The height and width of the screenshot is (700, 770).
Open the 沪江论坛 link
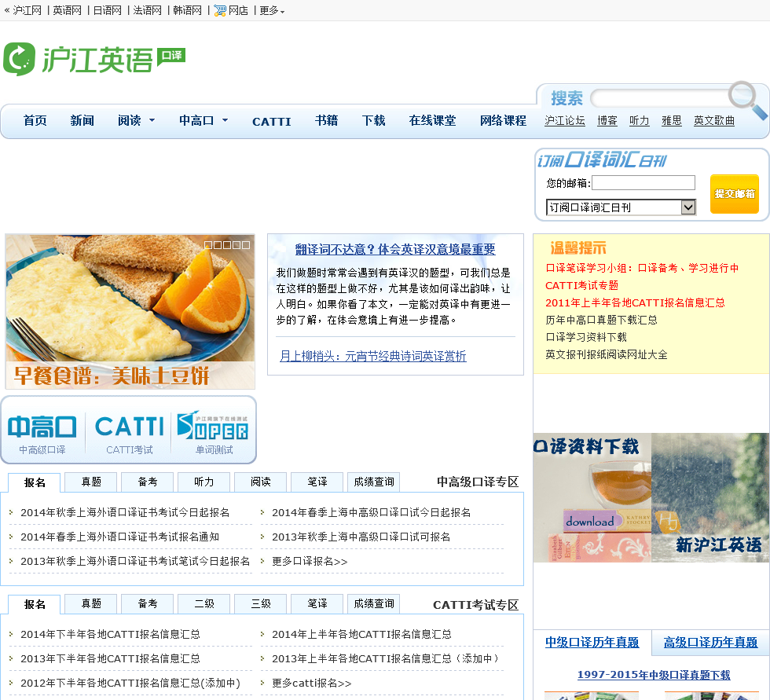click(x=564, y=121)
